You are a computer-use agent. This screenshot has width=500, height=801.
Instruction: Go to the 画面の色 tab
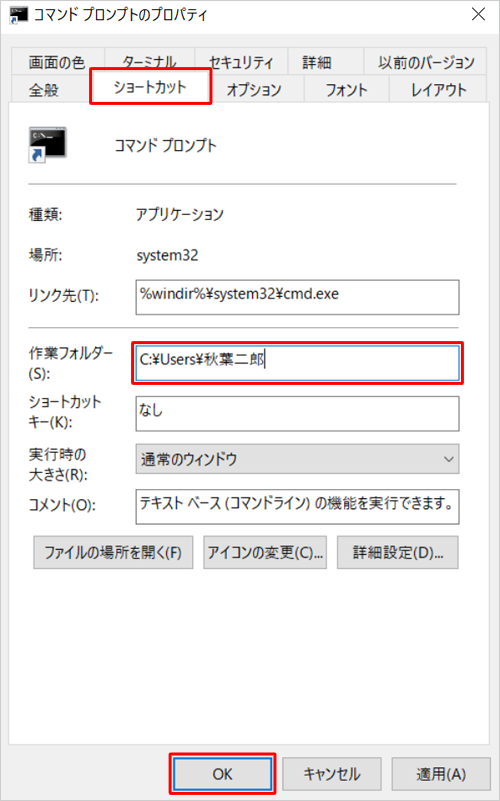coord(57,62)
